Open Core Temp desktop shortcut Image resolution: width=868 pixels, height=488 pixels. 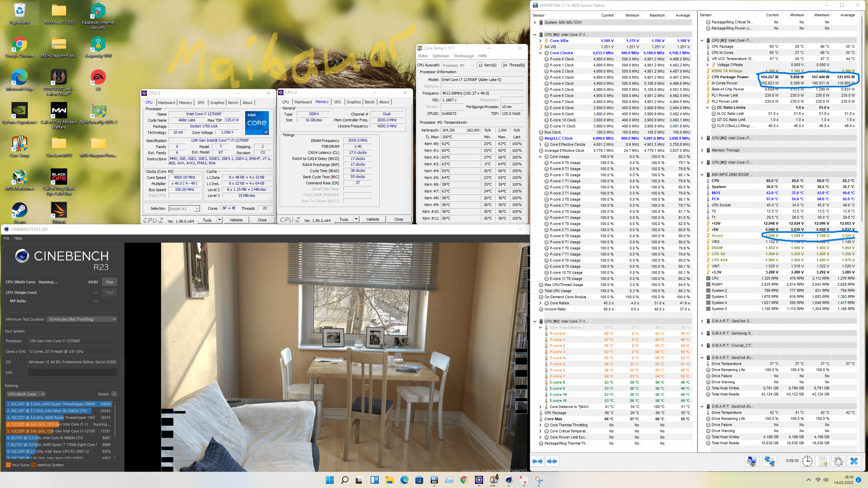point(20,146)
